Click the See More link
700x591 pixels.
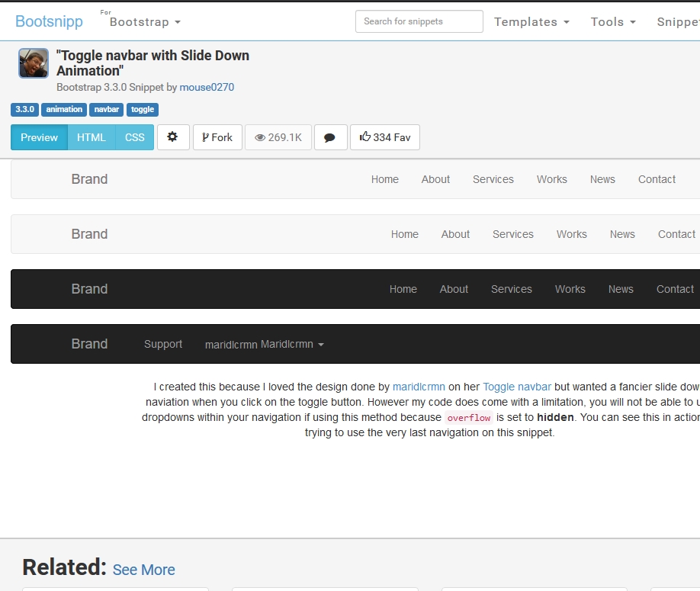(143, 570)
